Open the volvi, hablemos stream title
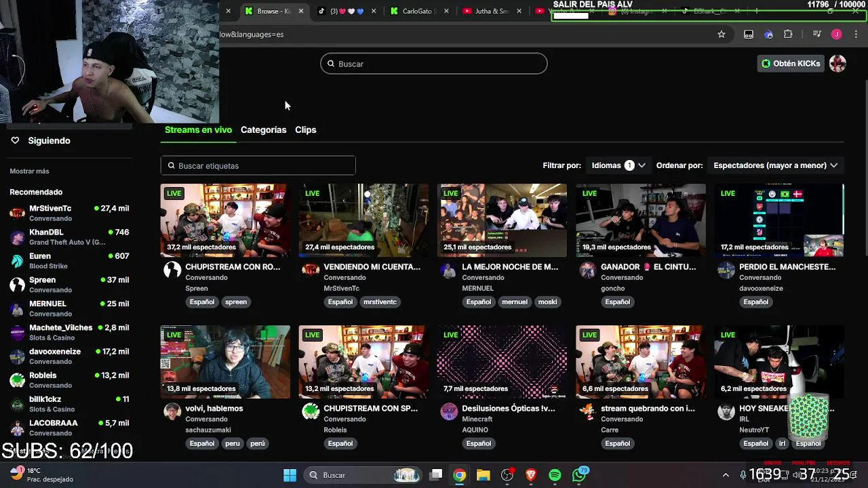Screen dimensions: 868x488 pos(214,409)
